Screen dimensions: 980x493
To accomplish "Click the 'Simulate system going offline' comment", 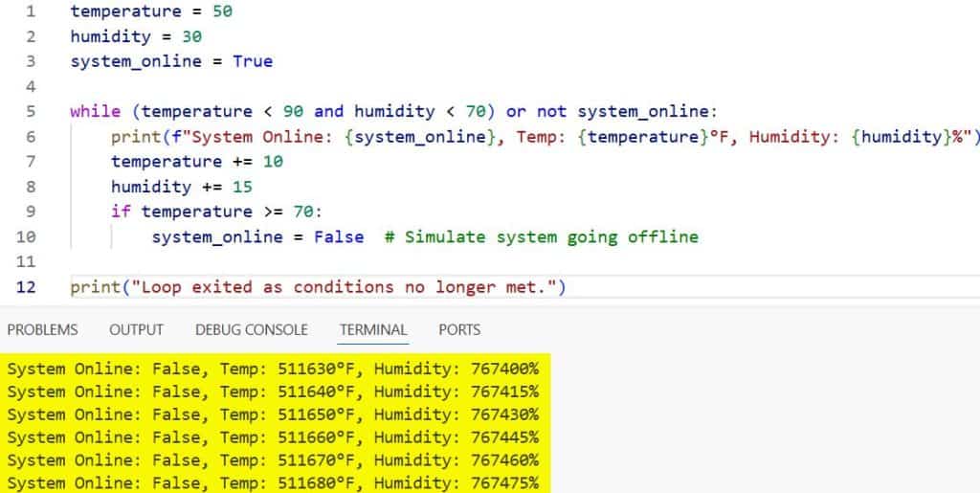I will tap(541, 235).
